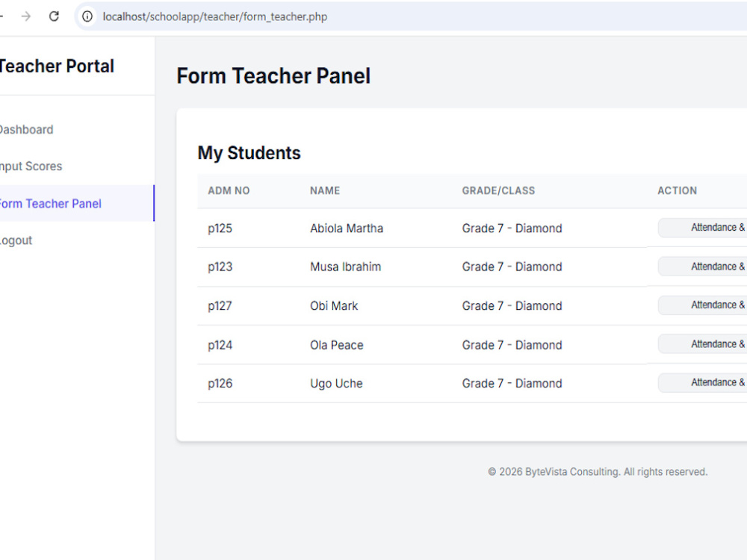Click admission number p127 cell
Viewport: 747px width, 560px height.
[220, 305]
